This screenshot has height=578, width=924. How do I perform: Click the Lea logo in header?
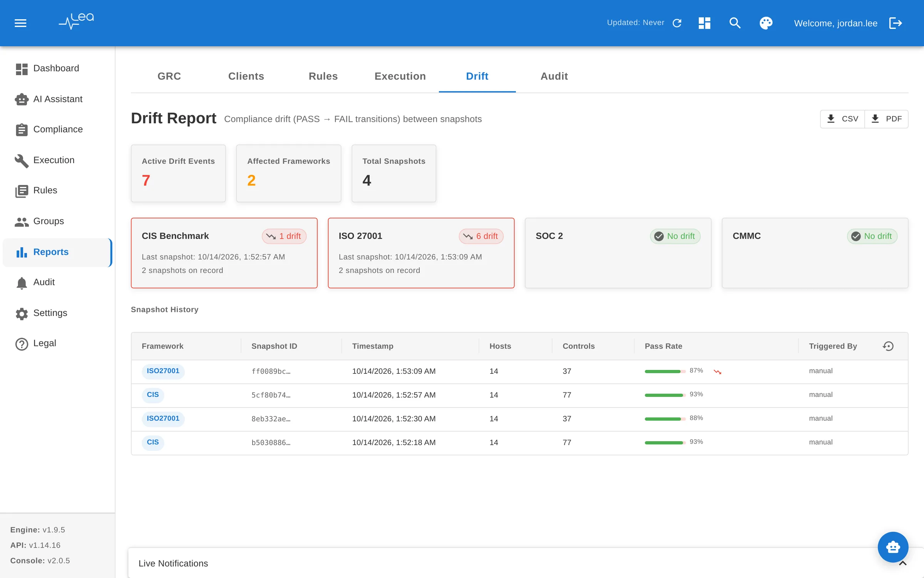click(76, 22)
